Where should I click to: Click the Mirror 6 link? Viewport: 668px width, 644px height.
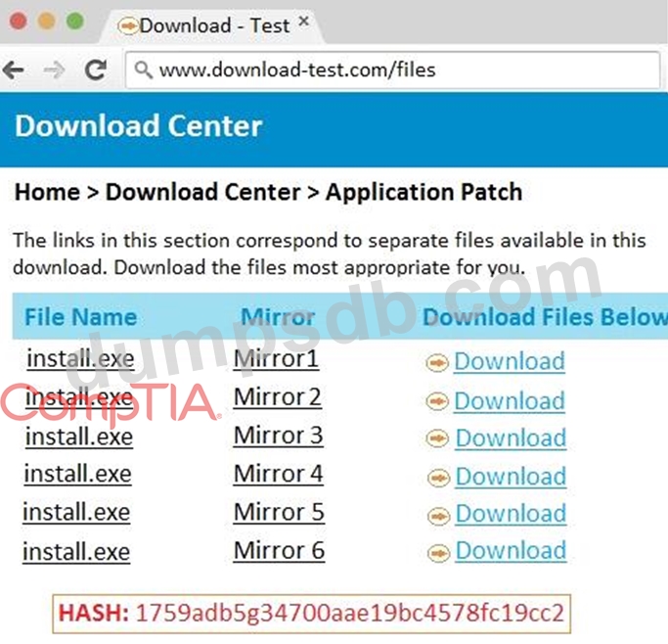tap(279, 551)
